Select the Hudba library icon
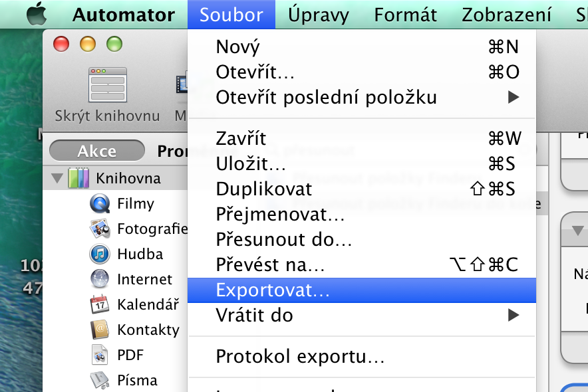 pyautogui.click(x=100, y=254)
